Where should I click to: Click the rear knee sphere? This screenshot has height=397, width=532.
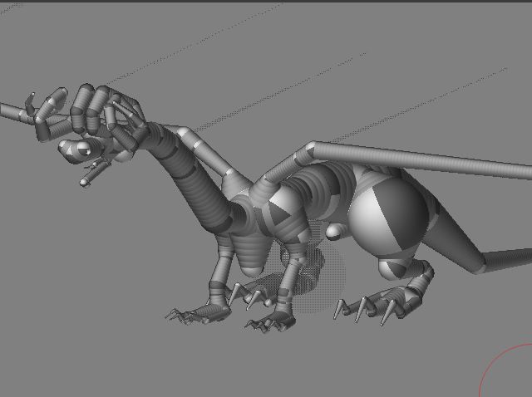click(393, 269)
